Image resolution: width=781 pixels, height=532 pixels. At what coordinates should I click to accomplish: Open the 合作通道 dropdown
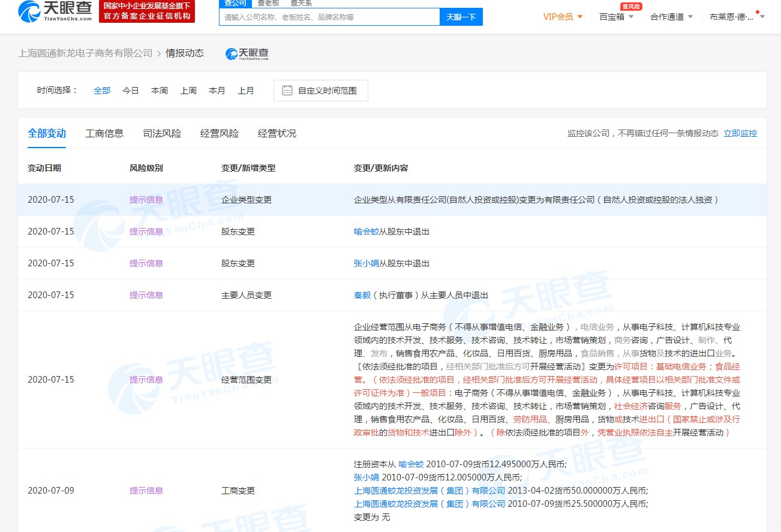(672, 17)
